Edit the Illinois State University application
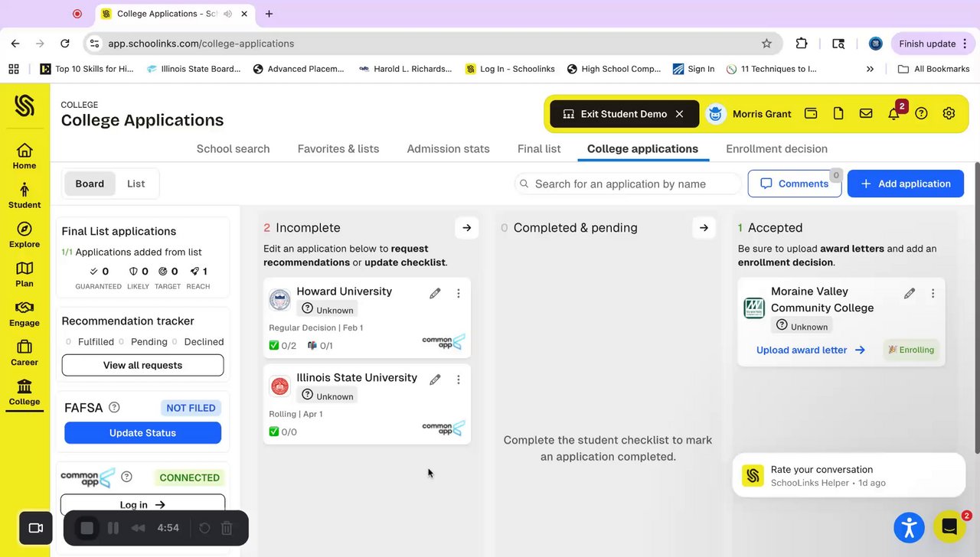The width and height of the screenshot is (980, 557). point(435,379)
